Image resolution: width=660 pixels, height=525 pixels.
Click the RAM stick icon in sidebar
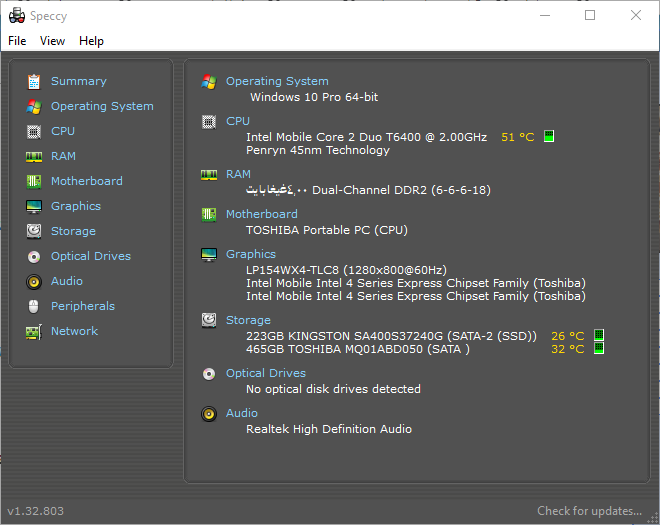[34, 157]
